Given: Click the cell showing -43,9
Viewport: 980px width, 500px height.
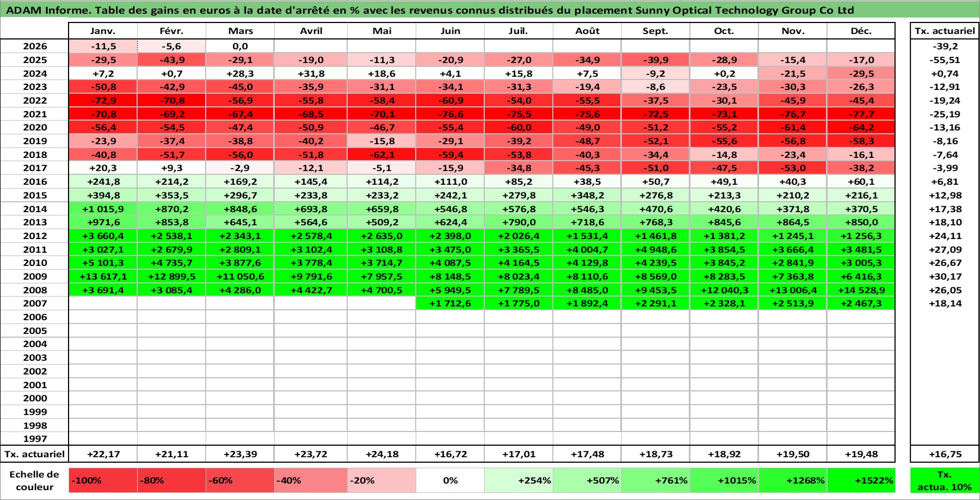Looking at the screenshot, I should point(172,60).
